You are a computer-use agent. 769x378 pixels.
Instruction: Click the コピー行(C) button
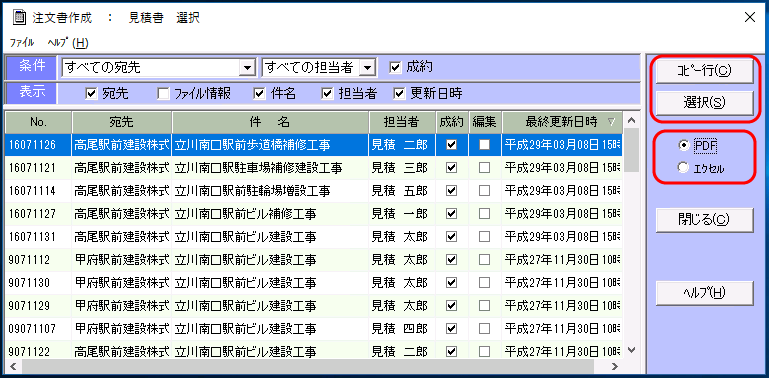(704, 71)
